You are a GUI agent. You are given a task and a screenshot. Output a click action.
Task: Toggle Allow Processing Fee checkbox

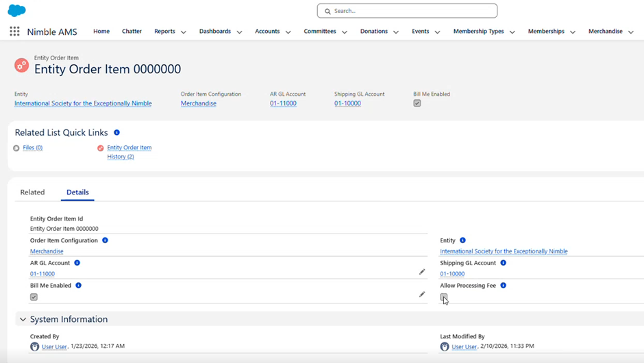pos(443,297)
